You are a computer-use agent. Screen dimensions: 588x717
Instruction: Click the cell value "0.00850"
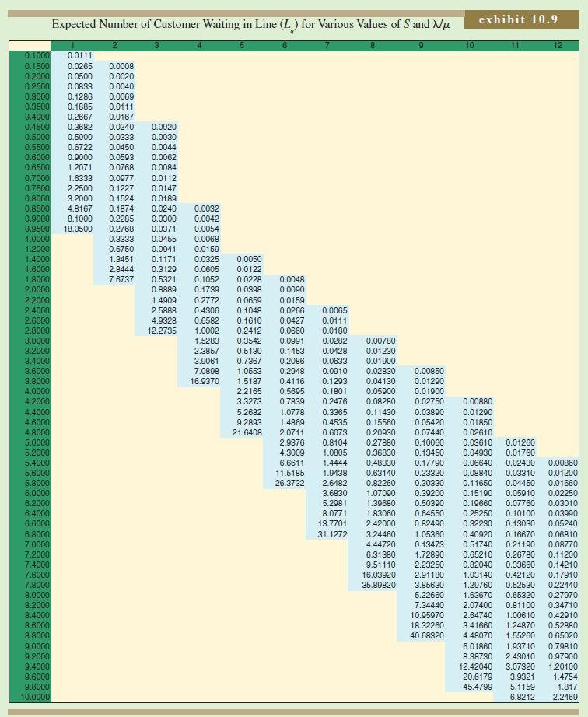pos(429,371)
